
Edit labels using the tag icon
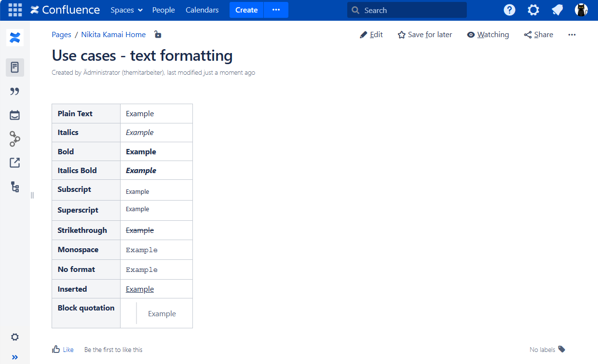(561, 350)
